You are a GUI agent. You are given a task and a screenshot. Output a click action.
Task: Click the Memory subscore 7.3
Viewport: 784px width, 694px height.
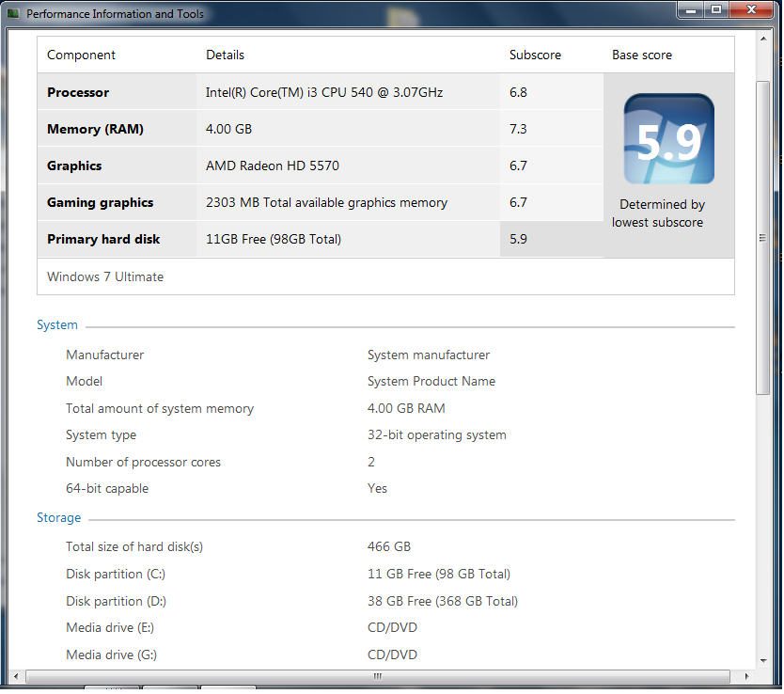coord(518,129)
